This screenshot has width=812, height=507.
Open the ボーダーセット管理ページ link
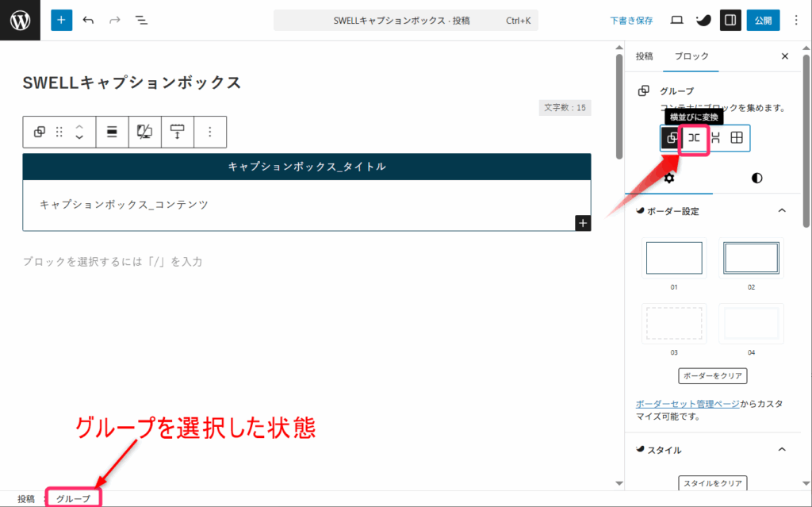(688, 404)
